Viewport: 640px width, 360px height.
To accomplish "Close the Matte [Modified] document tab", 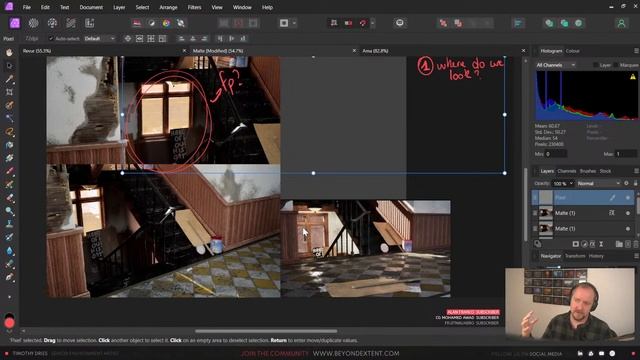I will coord(354,51).
